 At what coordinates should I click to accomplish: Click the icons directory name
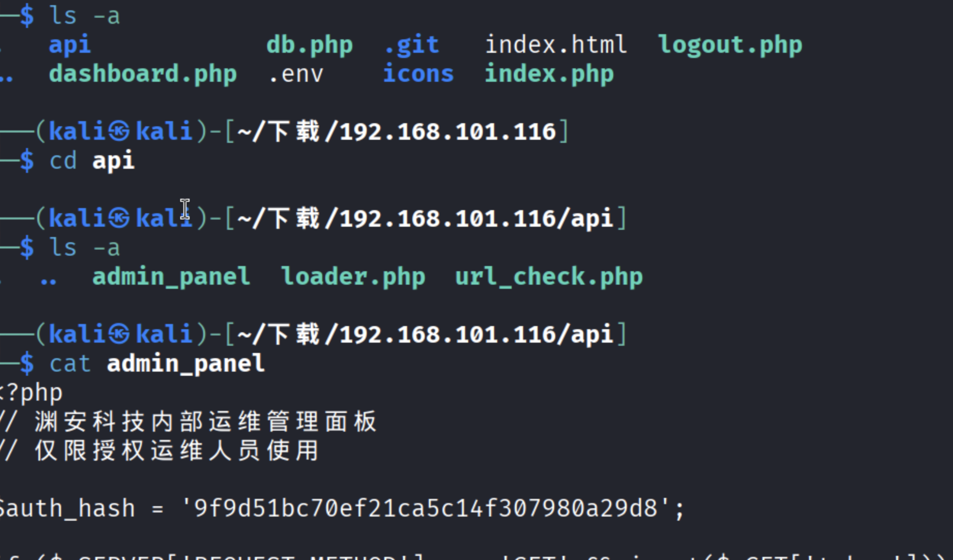pos(418,75)
